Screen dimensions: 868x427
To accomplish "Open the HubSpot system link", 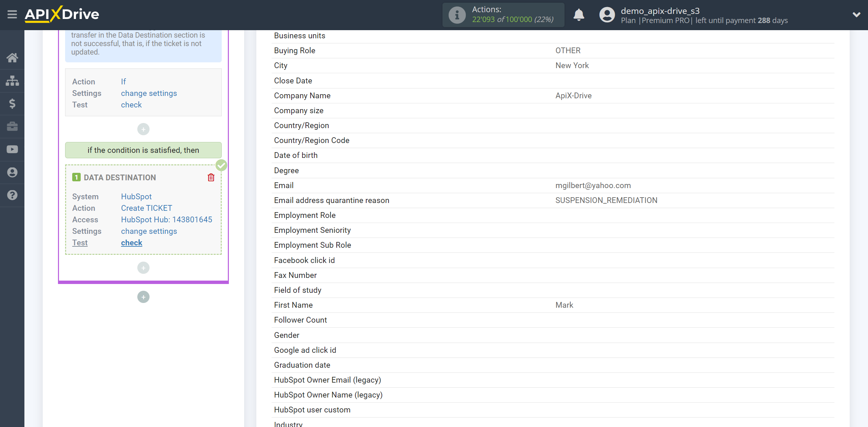I will (136, 197).
